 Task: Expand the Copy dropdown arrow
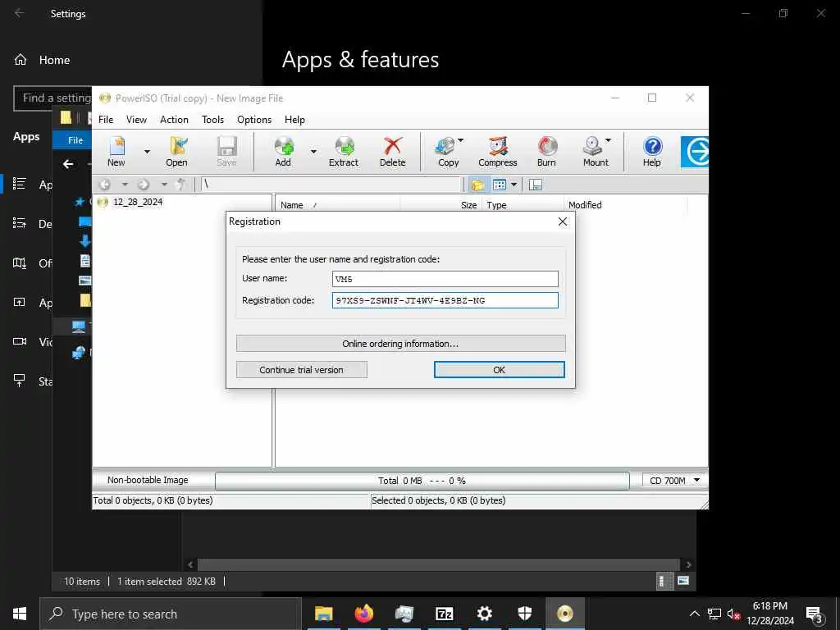[x=461, y=140]
